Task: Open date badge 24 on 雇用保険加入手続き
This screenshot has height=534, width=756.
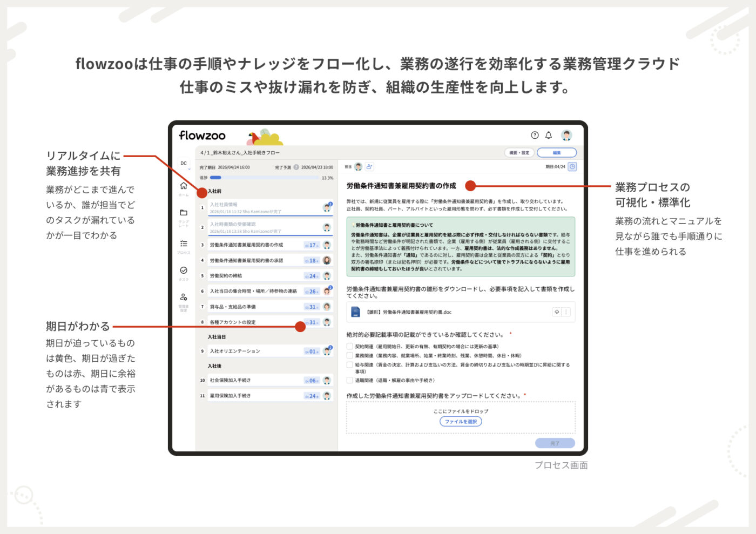Action: tap(312, 396)
